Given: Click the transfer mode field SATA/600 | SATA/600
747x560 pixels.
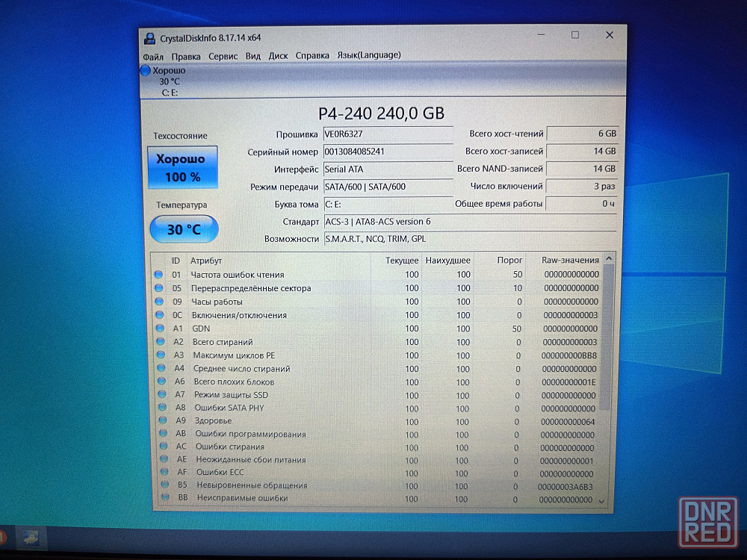Looking at the screenshot, I should pos(388,187).
